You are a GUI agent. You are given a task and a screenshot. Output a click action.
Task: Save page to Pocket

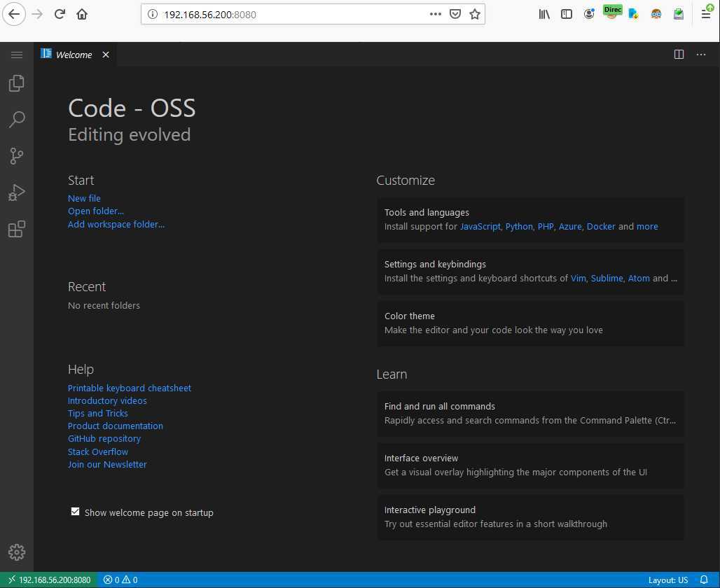[455, 14]
